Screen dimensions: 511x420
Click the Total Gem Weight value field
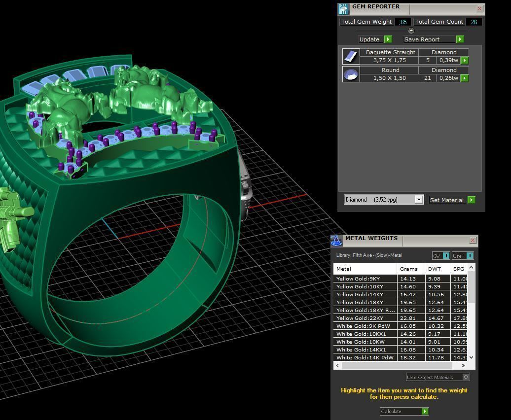tap(403, 22)
